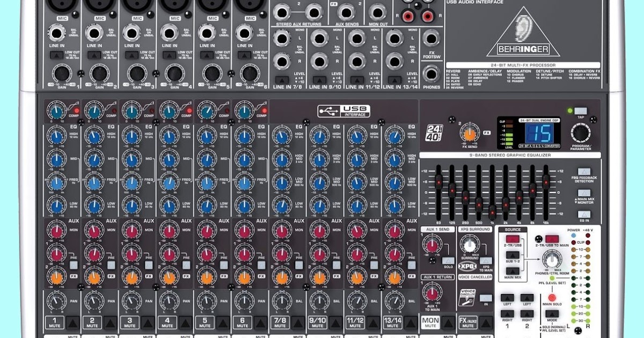
Task: Click LINE IN 7/8 left mono jack
Action: click(x=281, y=38)
